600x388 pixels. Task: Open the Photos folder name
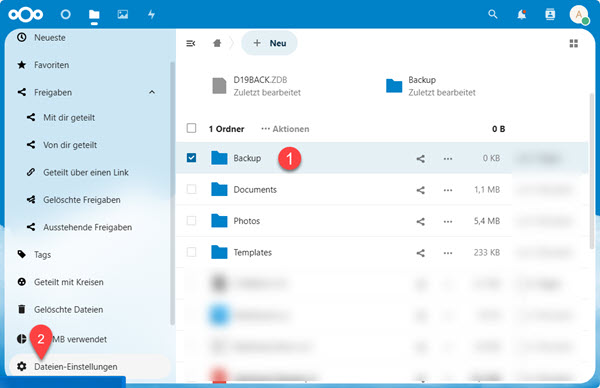point(246,221)
